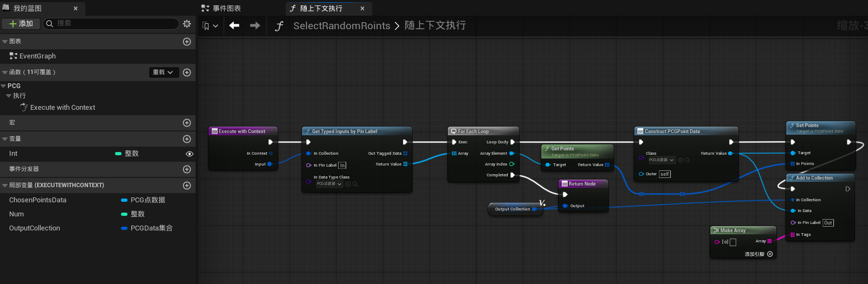Collapse the 变量 section

tap(5, 139)
